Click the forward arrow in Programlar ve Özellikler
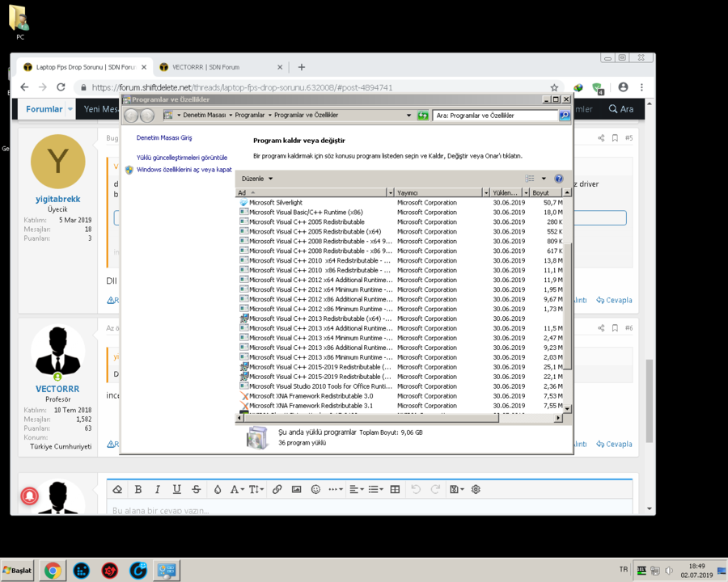This screenshot has height=582, width=728. 147,116
